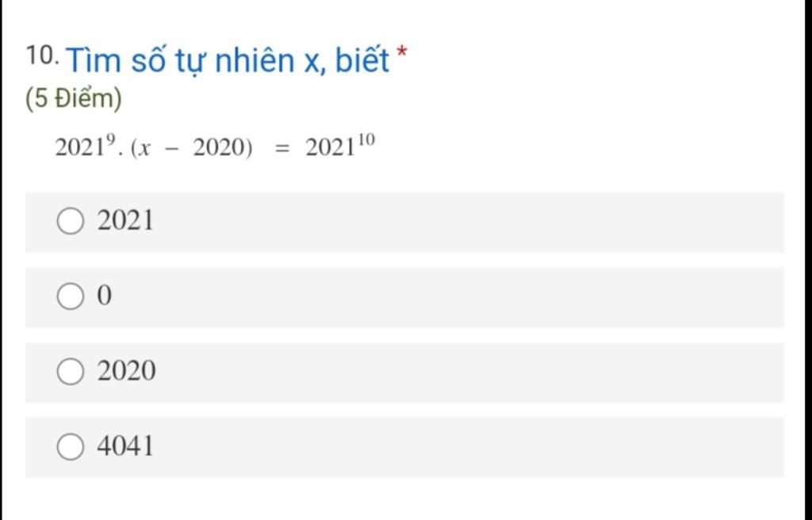This screenshot has width=812, height=520.
Task: Click the answer label text 2020 in options
Action: click(x=126, y=371)
